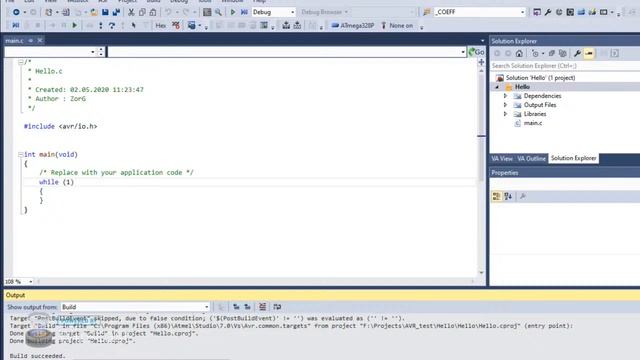This screenshot has width=640, height=360.
Task: Start without debugging with green play icon
Action: (x=233, y=12)
